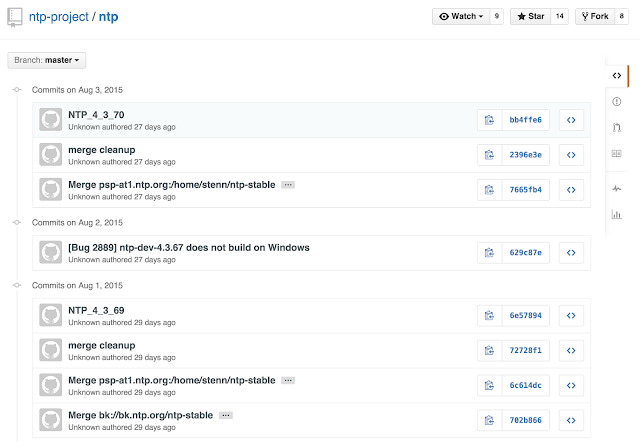The height and width of the screenshot is (442, 640).
Task: Open the Pulse icon in sidebar
Action: click(x=616, y=188)
